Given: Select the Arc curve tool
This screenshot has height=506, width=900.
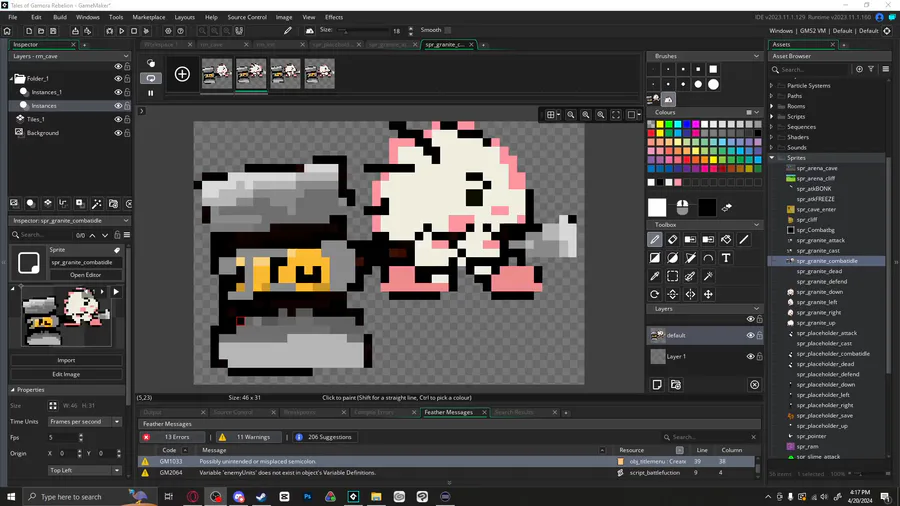Looking at the screenshot, I should (x=708, y=258).
